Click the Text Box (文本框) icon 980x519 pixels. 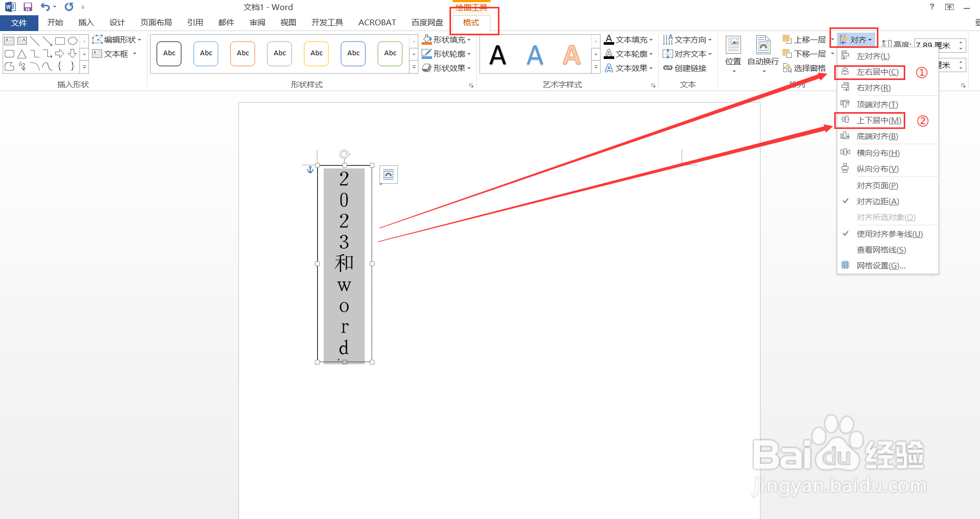pyautogui.click(x=97, y=54)
